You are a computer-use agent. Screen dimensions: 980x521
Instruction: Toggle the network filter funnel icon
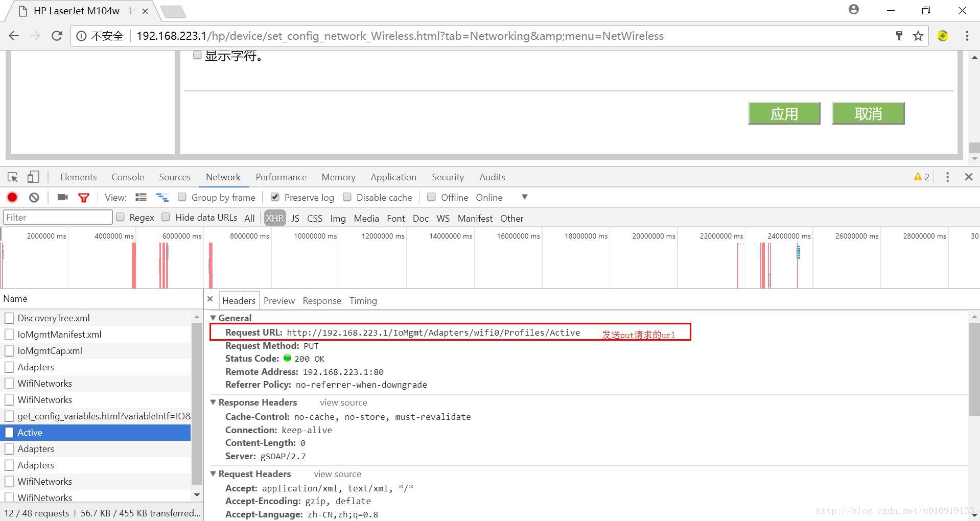(84, 198)
